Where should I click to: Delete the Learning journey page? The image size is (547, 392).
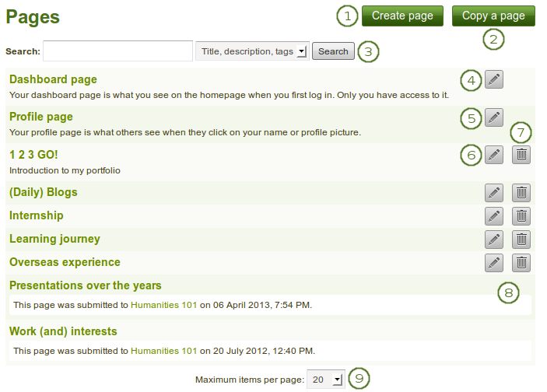(521, 239)
